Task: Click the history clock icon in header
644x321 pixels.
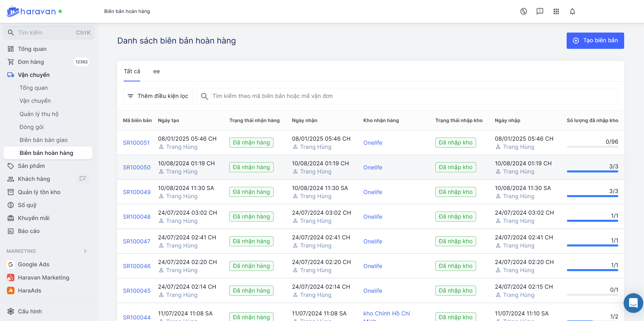Action: coord(523,11)
